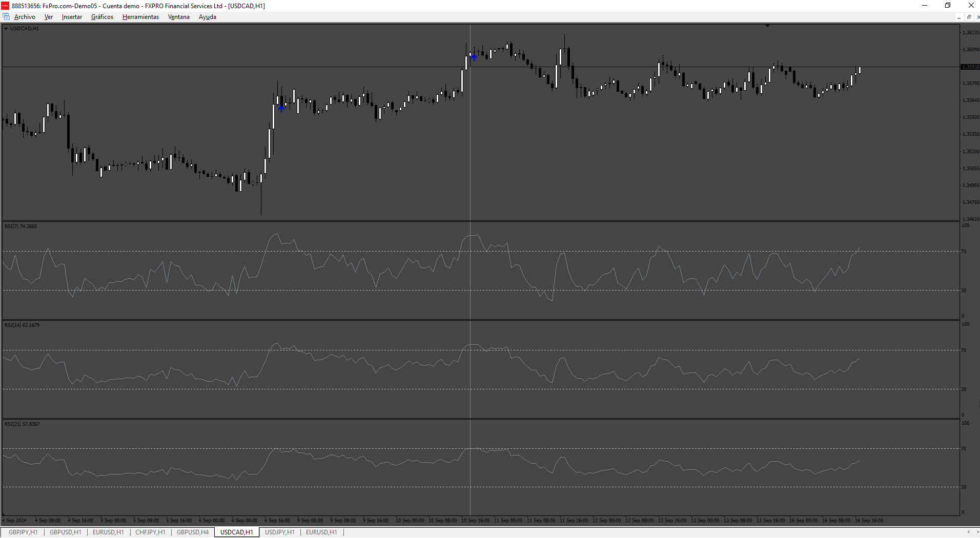Open the Gráficos menu
This screenshot has width=980, height=538.
tap(102, 17)
